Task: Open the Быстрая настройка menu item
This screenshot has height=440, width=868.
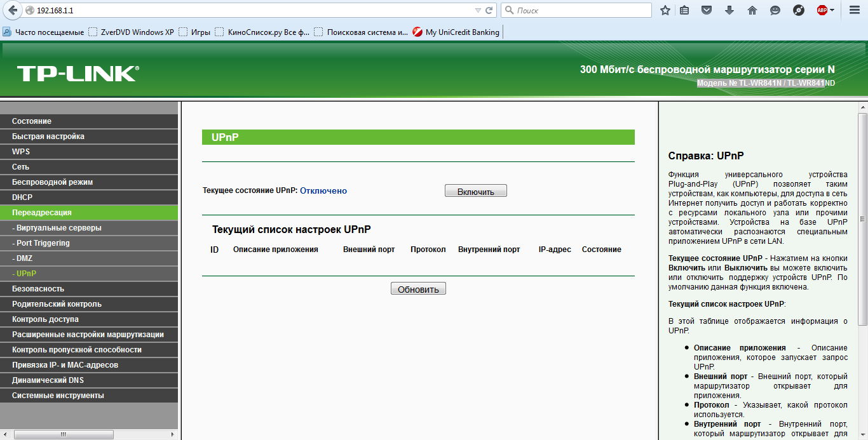Action: [x=89, y=137]
